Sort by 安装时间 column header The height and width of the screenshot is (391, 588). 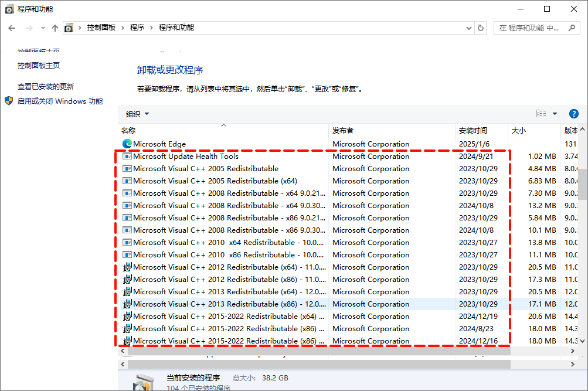click(481, 131)
